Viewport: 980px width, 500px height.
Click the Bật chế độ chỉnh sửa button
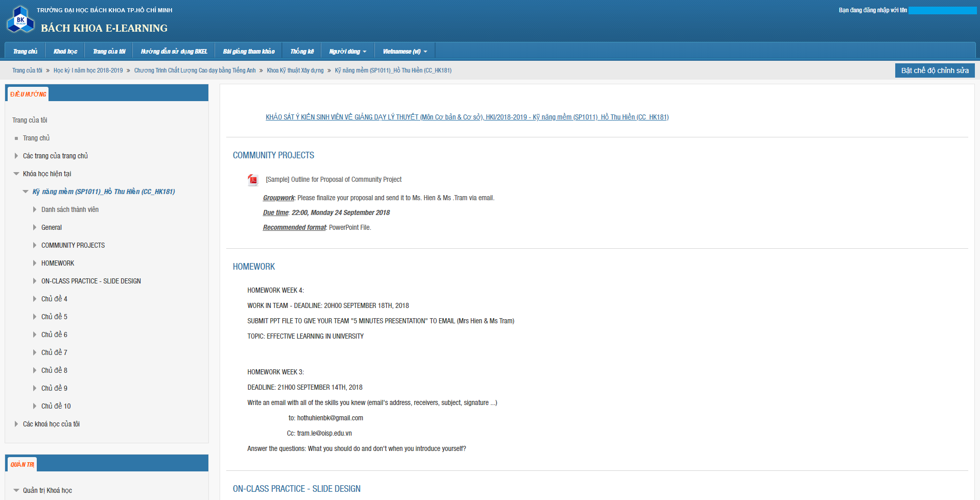click(x=934, y=70)
